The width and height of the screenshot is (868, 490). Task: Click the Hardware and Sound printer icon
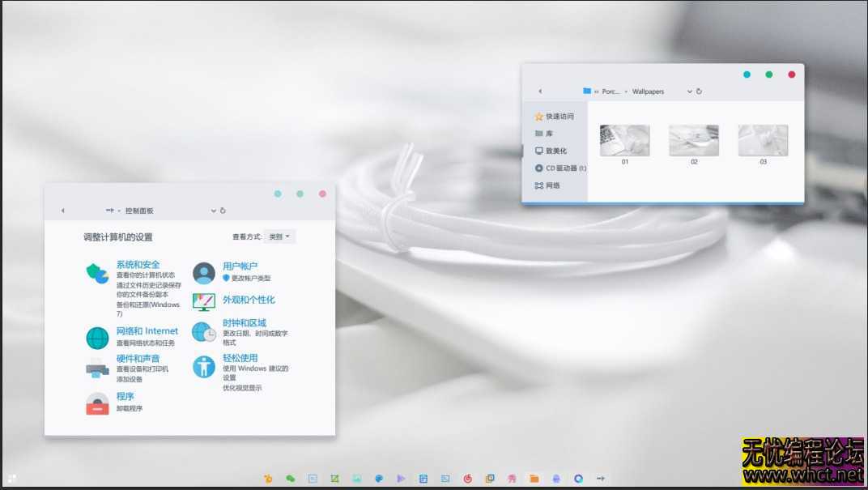coord(97,369)
